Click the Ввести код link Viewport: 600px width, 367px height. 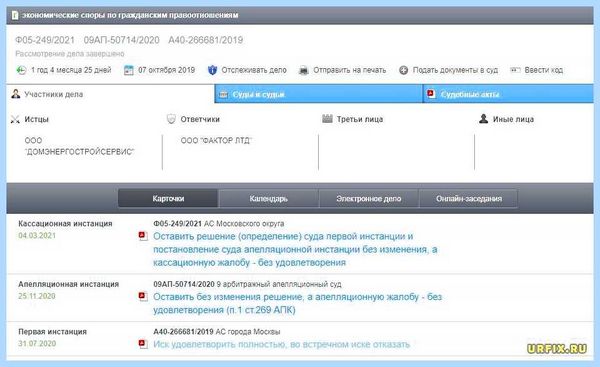click(543, 70)
